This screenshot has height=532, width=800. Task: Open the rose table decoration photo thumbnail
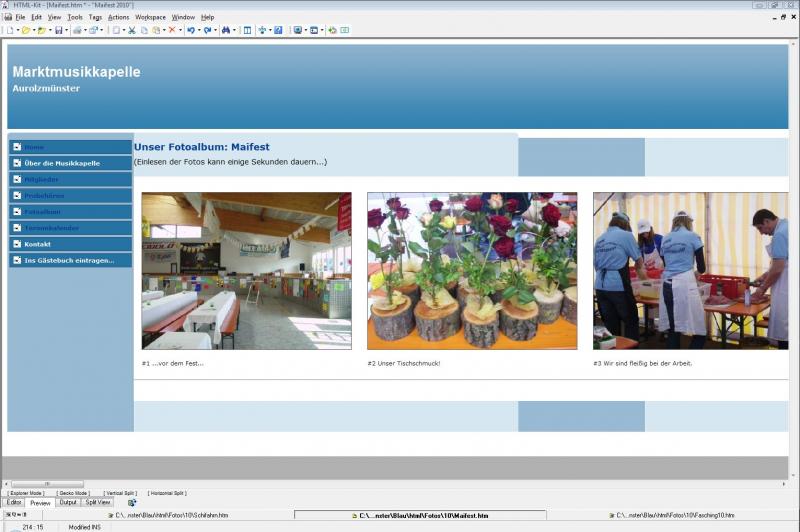click(472, 270)
